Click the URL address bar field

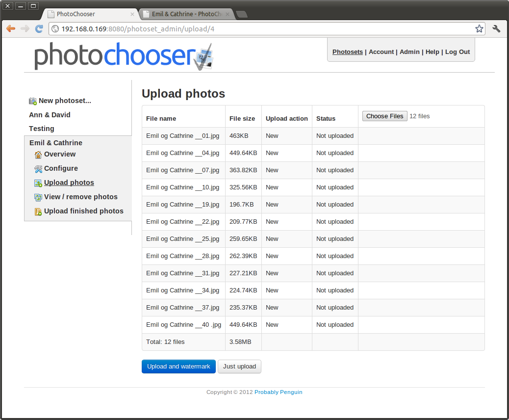(265, 29)
